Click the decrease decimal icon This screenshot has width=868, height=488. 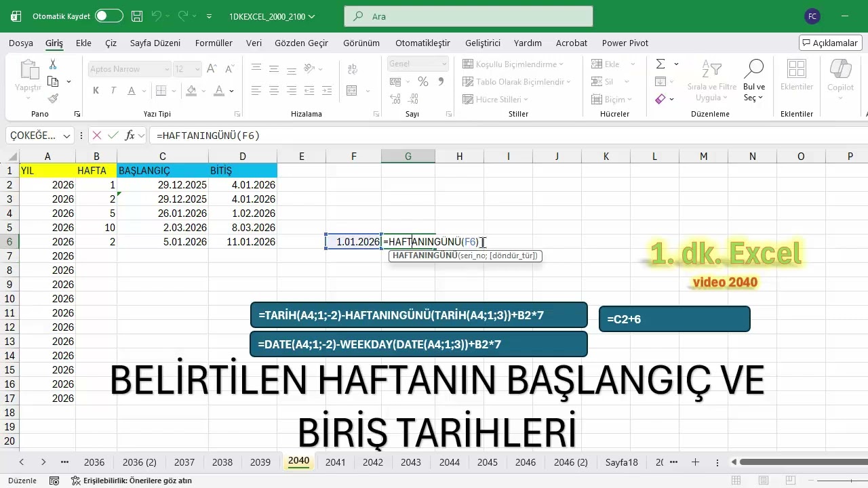[x=413, y=99]
